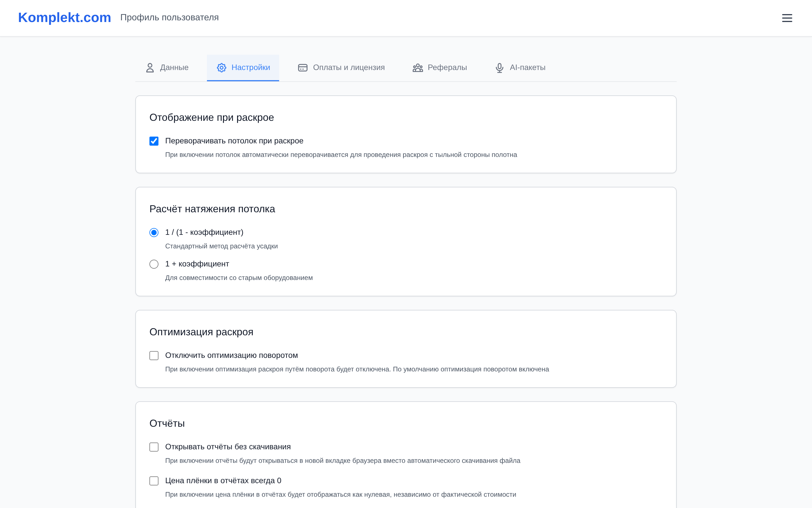Click the Открывать отчёты без скачивания label
Image resolution: width=812 pixels, height=508 pixels.
[228, 446]
